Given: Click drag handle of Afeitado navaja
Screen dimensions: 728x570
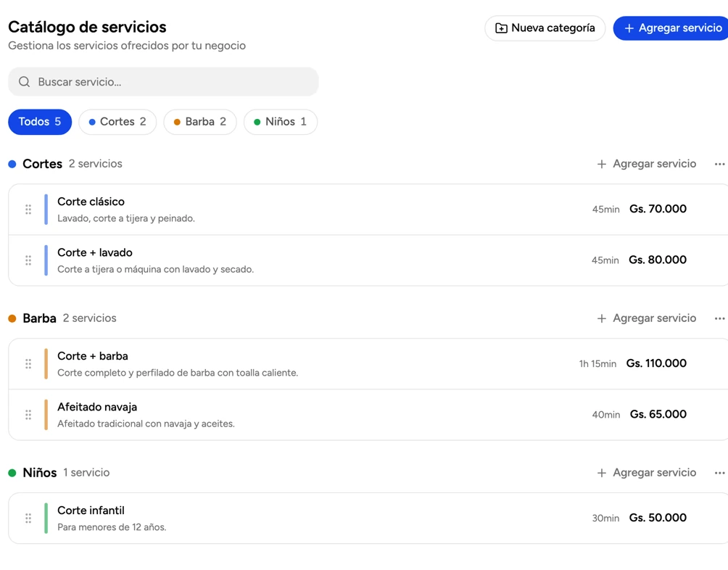Looking at the screenshot, I should [28, 415].
